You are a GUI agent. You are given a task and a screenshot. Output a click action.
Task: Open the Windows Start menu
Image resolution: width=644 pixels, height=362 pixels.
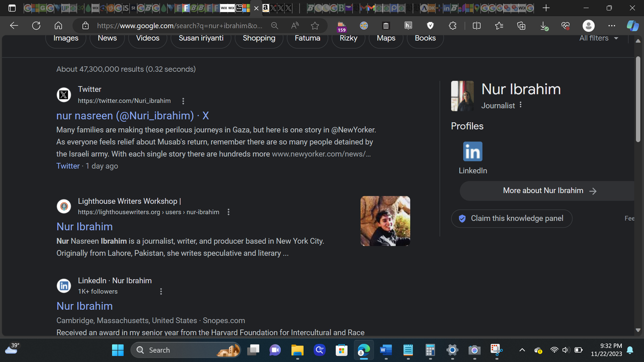(118, 350)
